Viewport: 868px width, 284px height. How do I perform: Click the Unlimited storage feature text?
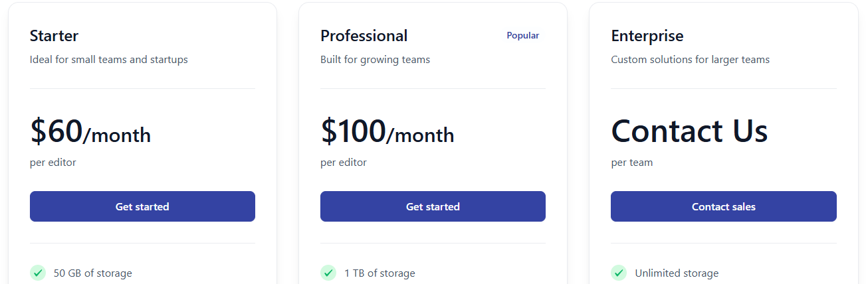(x=677, y=273)
